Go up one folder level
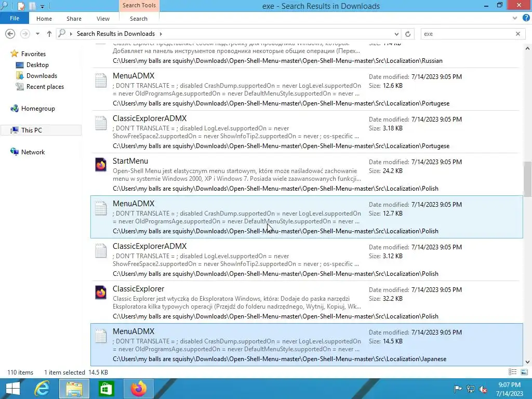Image resolution: width=532 pixels, height=399 pixels. click(49, 34)
